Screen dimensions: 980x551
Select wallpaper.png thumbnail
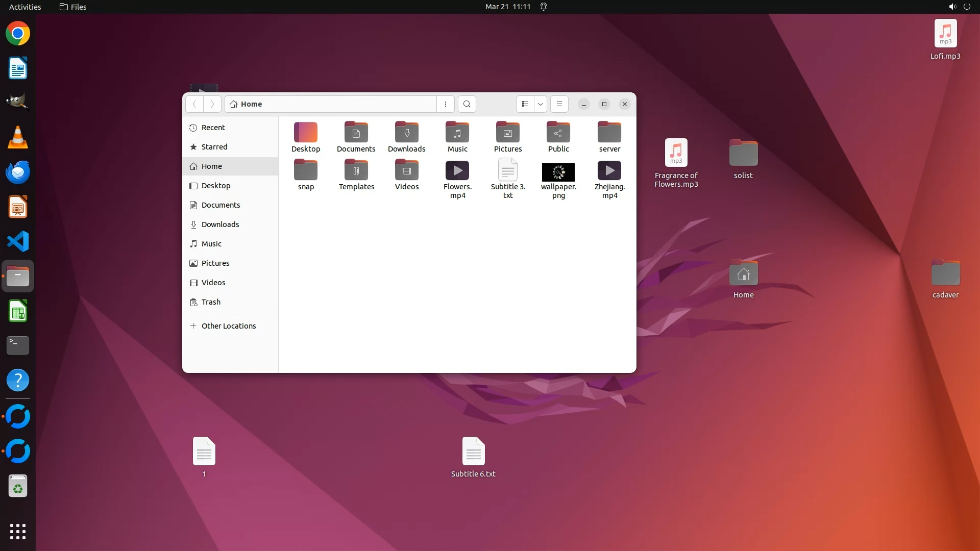click(558, 172)
